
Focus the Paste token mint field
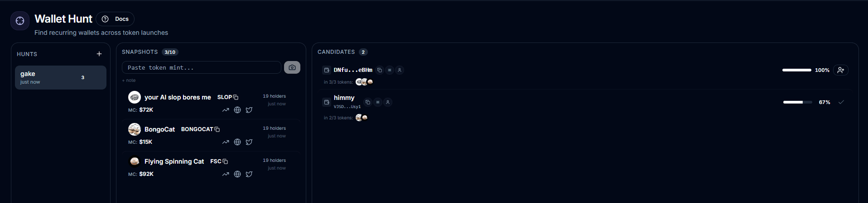pyautogui.click(x=202, y=67)
